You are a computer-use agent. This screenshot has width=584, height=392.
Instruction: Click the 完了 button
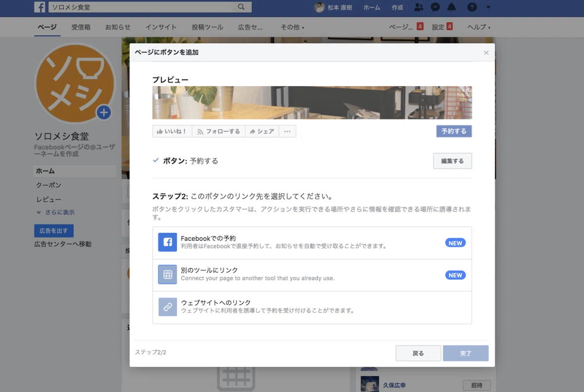[x=465, y=353]
